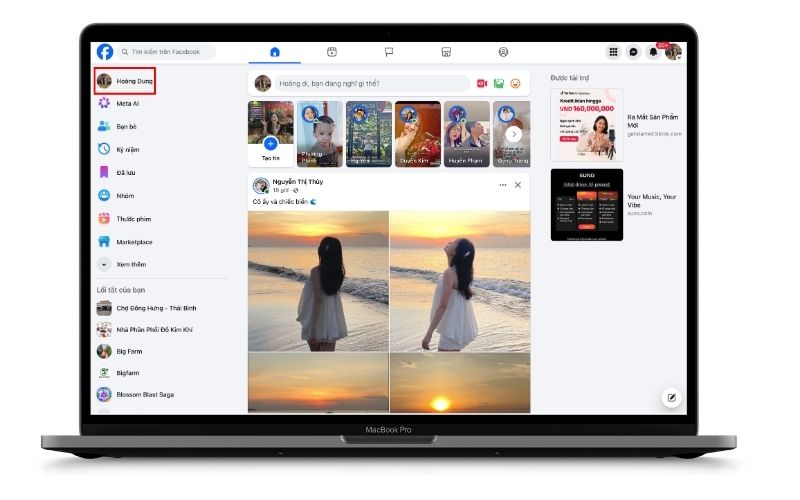Open the Groups profile-circle tab
Image resolution: width=800 pixels, height=500 pixels.
503,52
